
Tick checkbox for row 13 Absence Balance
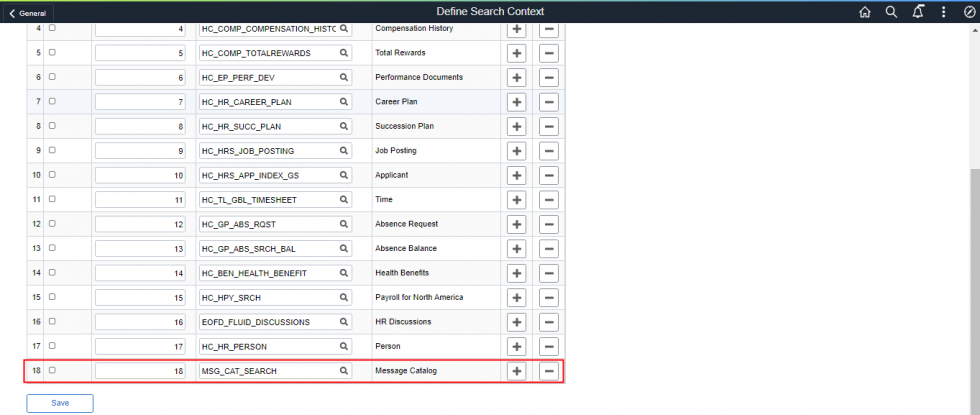coord(52,248)
